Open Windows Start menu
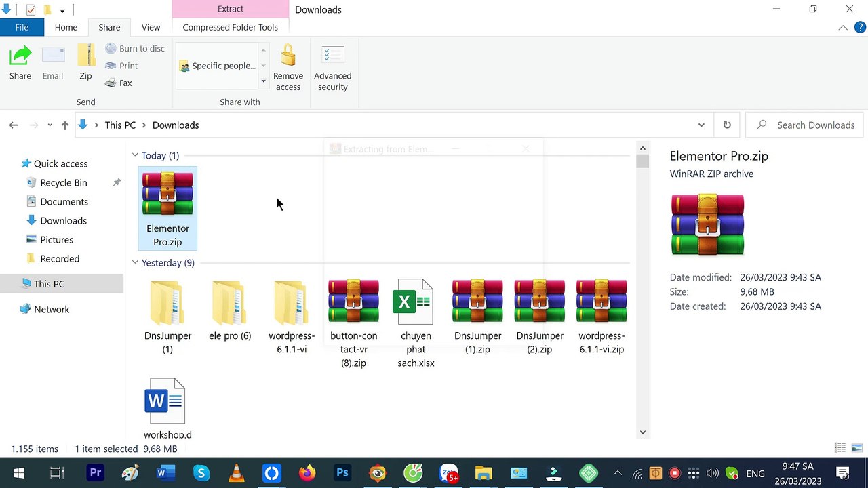 [x=19, y=473]
